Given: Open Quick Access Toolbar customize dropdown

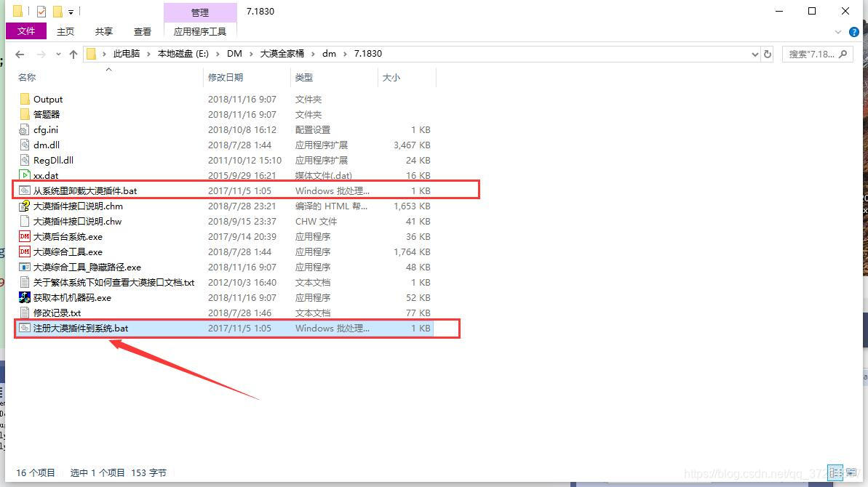Looking at the screenshot, I should (x=71, y=12).
